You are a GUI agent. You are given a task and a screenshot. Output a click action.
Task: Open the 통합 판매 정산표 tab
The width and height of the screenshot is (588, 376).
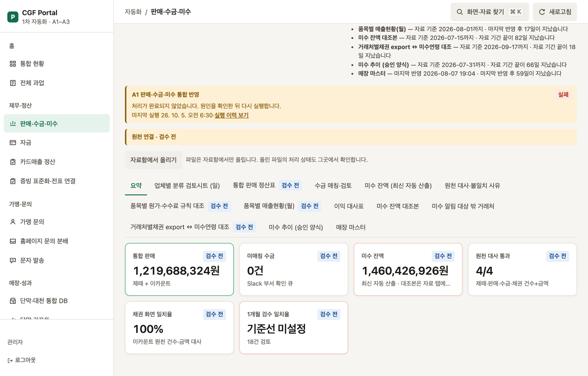(267, 186)
